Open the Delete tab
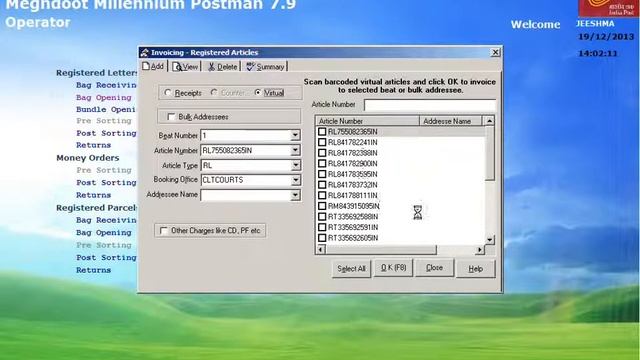The height and width of the screenshot is (360, 640). click(x=222, y=67)
